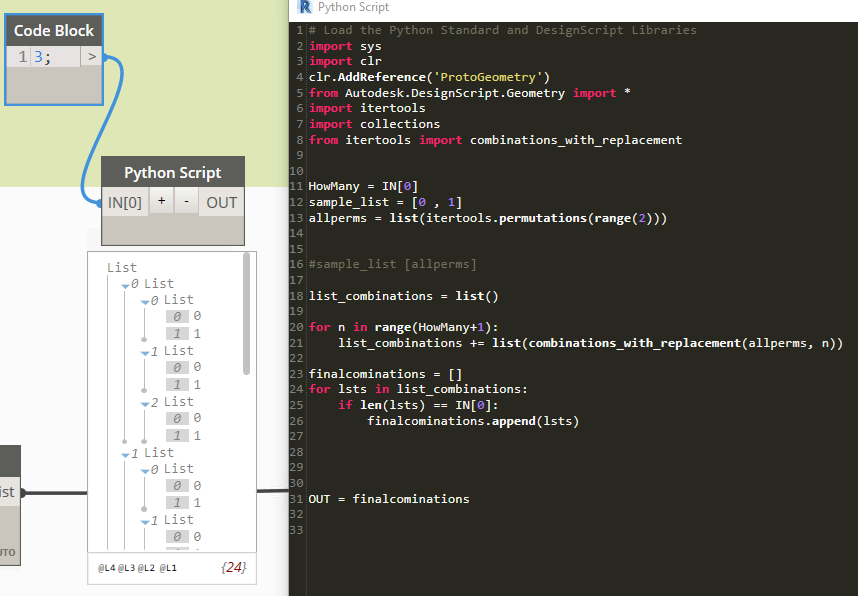Click line number 1 in the Code Block node
Viewport: 858px width, 596px height.
click(x=22, y=57)
